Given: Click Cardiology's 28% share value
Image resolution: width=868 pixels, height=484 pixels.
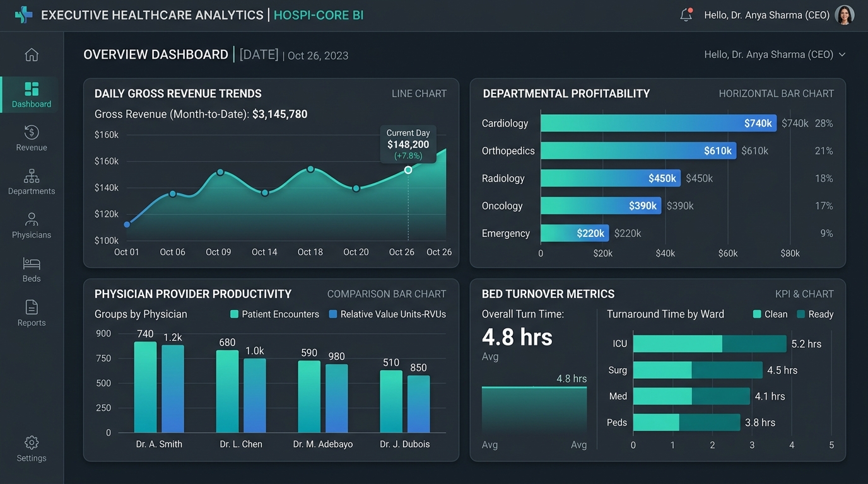Looking at the screenshot, I should point(824,124).
